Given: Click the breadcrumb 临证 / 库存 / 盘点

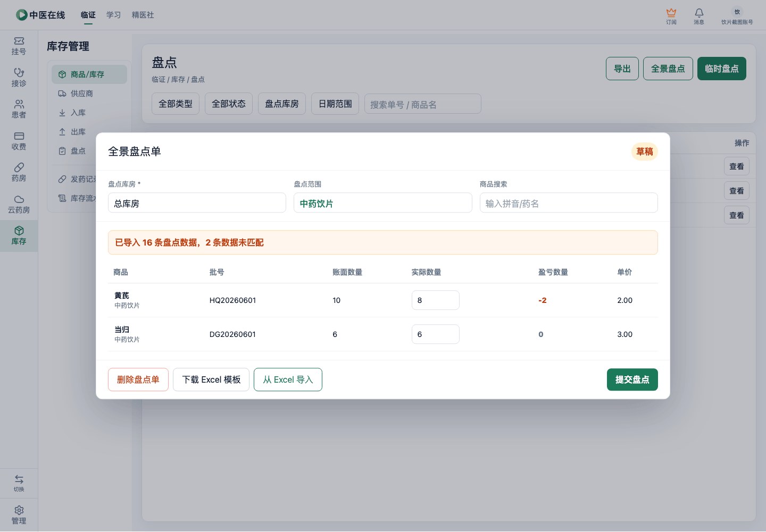Looking at the screenshot, I should 178,79.
